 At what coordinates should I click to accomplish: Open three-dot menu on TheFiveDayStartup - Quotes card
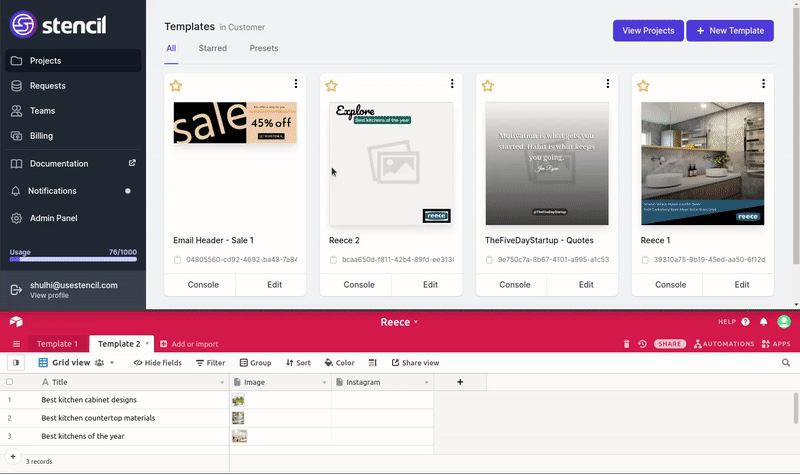(x=608, y=84)
